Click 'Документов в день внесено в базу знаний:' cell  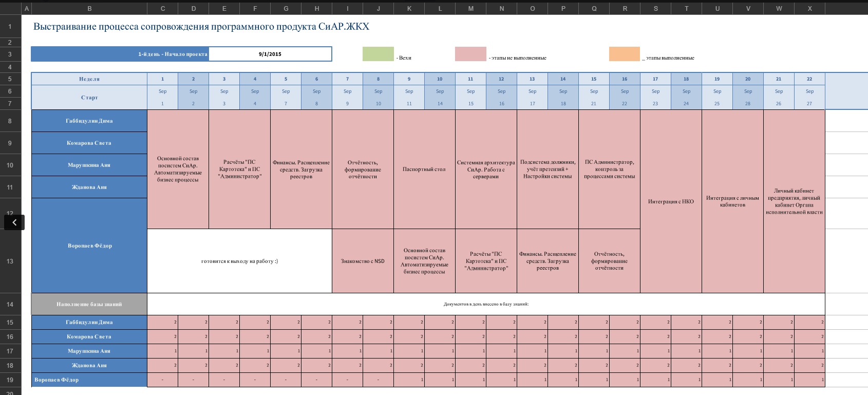486,304
